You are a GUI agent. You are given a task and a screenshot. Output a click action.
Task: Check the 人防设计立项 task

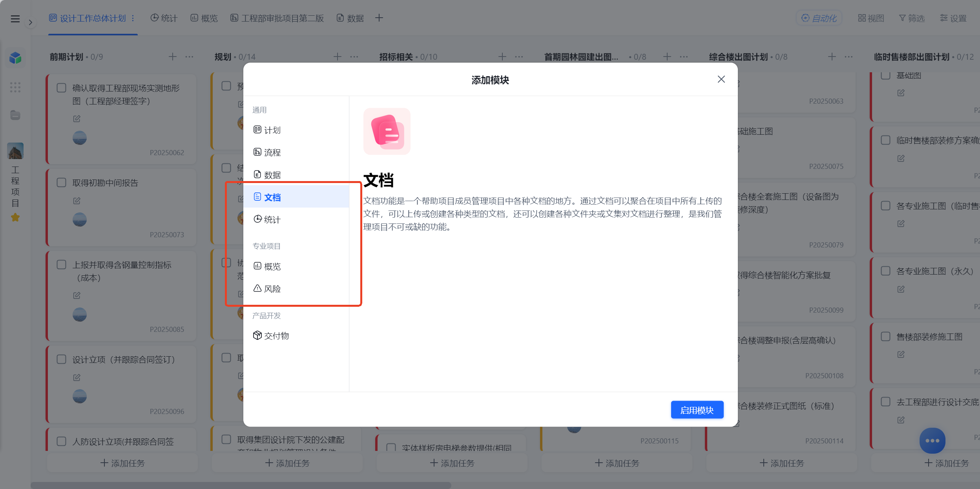pyautogui.click(x=61, y=441)
